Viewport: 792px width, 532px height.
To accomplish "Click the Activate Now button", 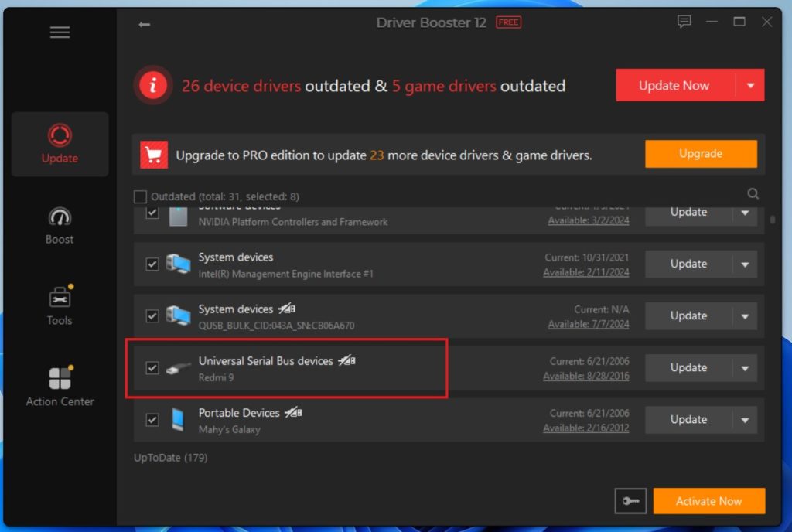I will tap(708, 501).
